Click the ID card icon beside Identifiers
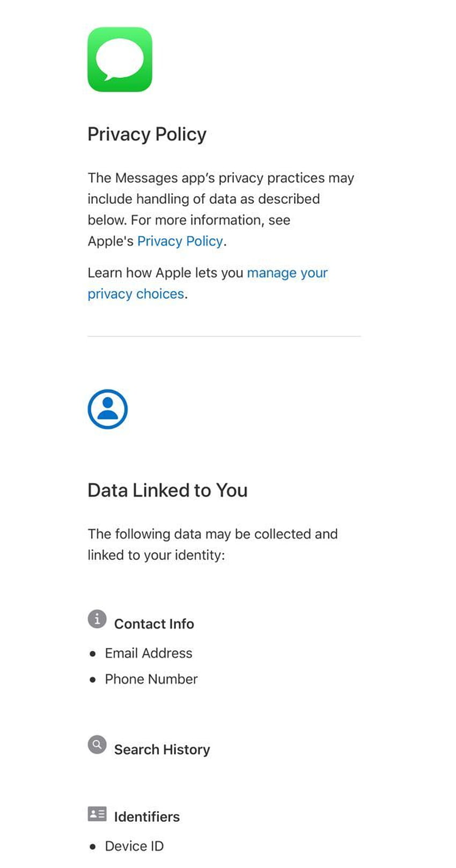Screen dimensions: 456x868 [97, 814]
